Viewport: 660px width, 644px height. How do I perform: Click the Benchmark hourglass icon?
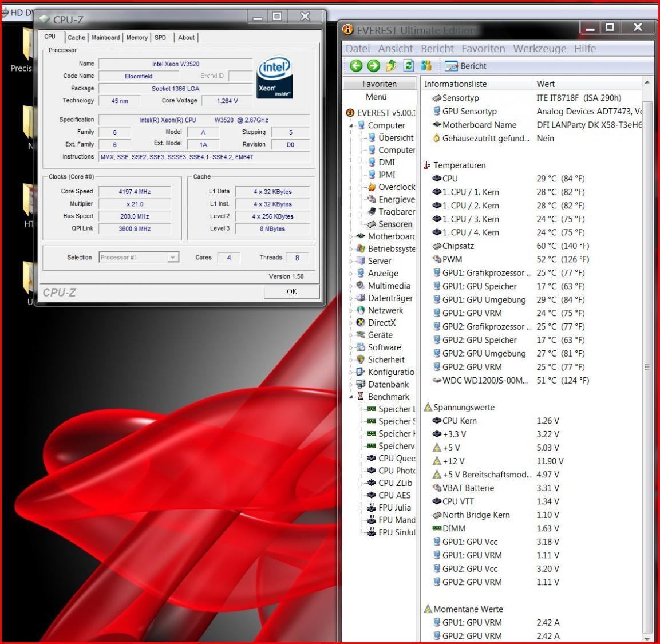[x=361, y=397]
